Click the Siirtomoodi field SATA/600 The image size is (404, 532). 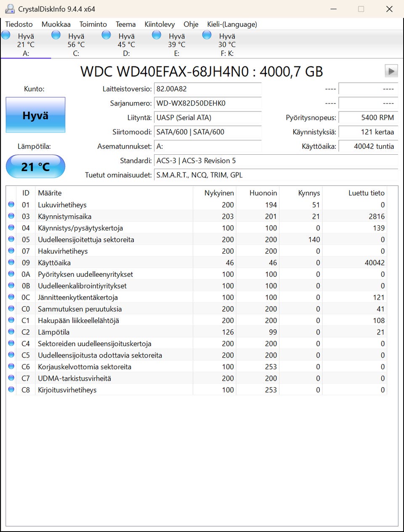tap(208, 132)
